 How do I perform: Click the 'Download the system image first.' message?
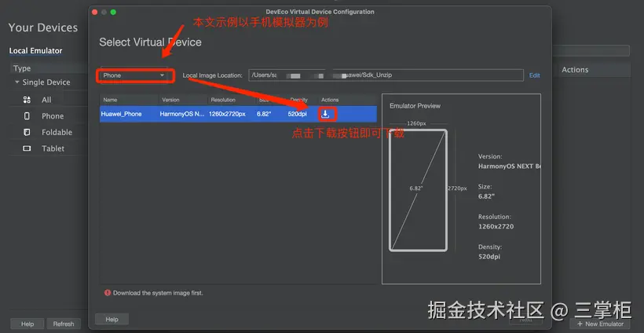click(158, 293)
